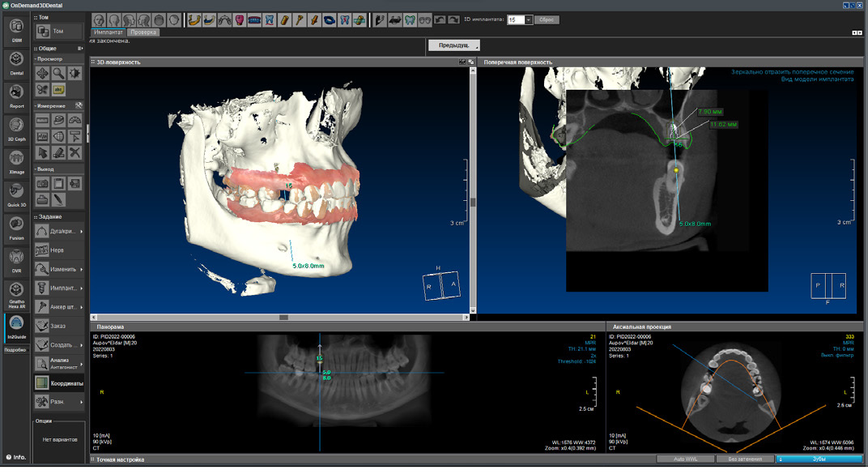Toggle the Auto W/L option
The height and width of the screenshot is (474, 868).
(x=685, y=459)
